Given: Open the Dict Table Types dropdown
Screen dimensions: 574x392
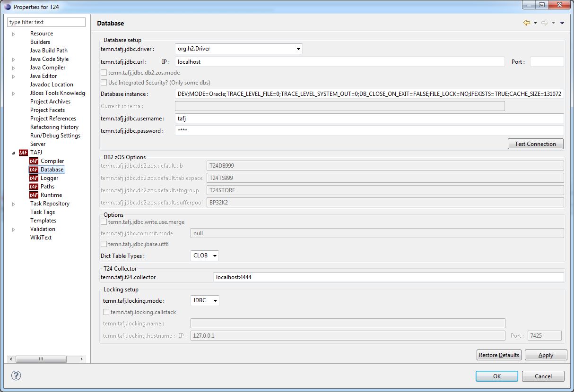Looking at the screenshot, I should tap(215, 256).
